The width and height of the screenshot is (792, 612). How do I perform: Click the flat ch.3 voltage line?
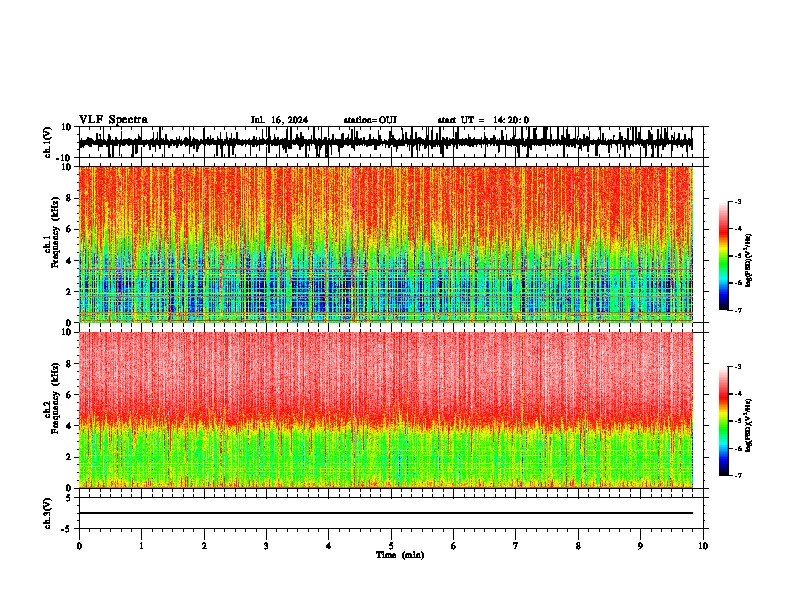pos(385,513)
